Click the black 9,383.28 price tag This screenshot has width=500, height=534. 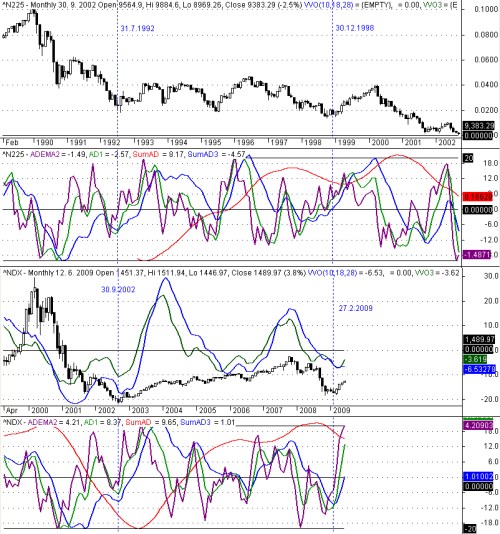pyautogui.click(x=479, y=126)
